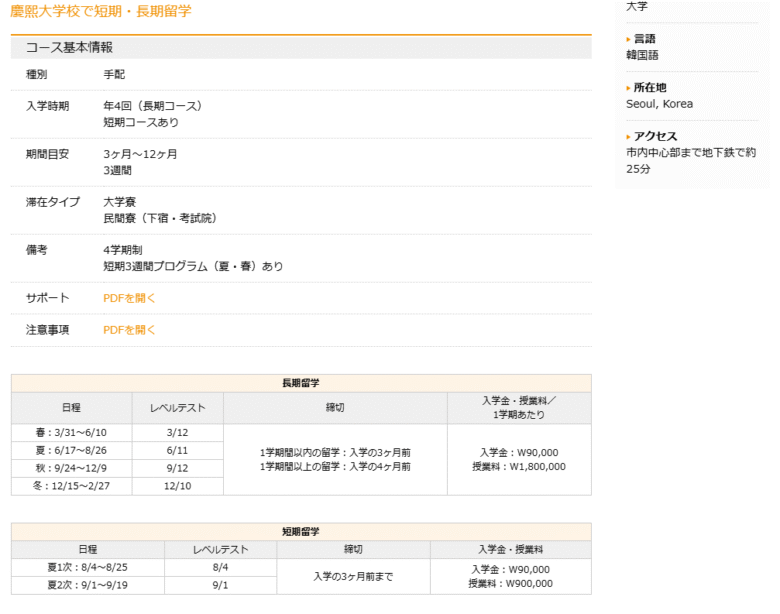Click the 9/12 level test cell
This screenshot has height=614, width=780.
[178, 468]
